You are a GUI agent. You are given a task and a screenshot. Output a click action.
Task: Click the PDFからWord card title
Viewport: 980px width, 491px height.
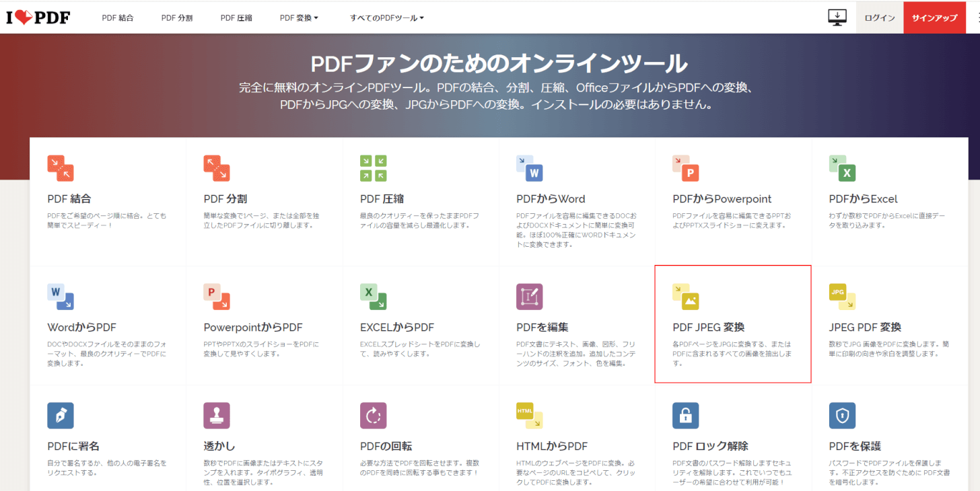pyautogui.click(x=551, y=199)
